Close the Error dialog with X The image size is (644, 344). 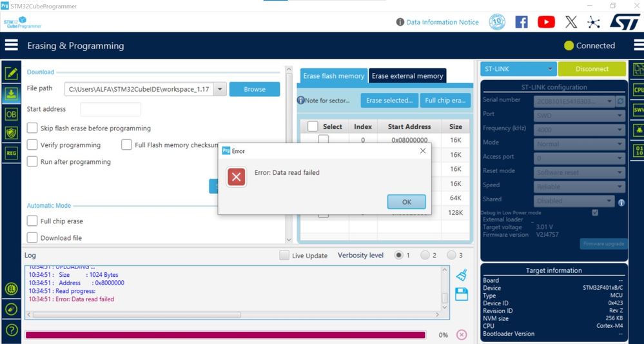pyautogui.click(x=423, y=151)
